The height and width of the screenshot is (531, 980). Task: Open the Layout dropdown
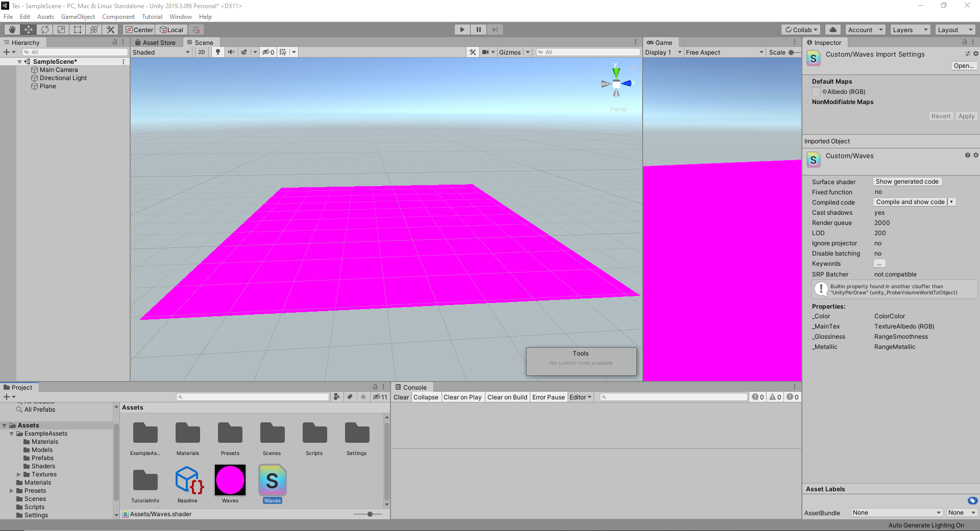coord(955,30)
